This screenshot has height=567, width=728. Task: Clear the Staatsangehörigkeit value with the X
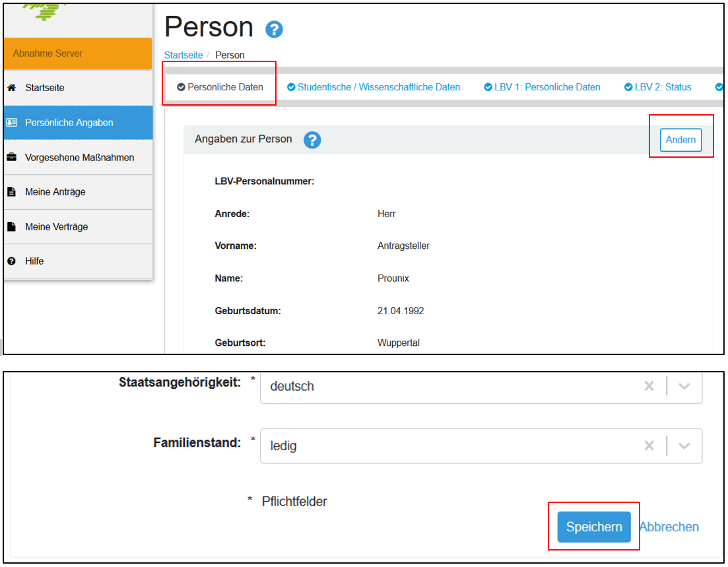click(649, 386)
